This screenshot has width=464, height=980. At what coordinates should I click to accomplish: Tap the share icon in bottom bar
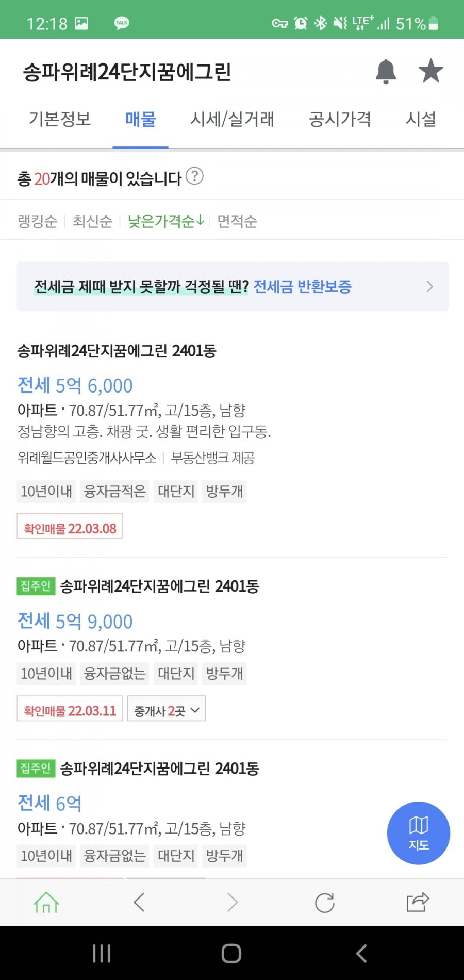418,902
